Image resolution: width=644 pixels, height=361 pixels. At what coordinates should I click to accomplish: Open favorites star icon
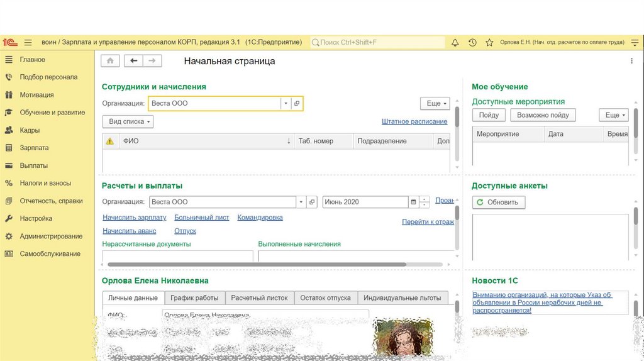(489, 43)
